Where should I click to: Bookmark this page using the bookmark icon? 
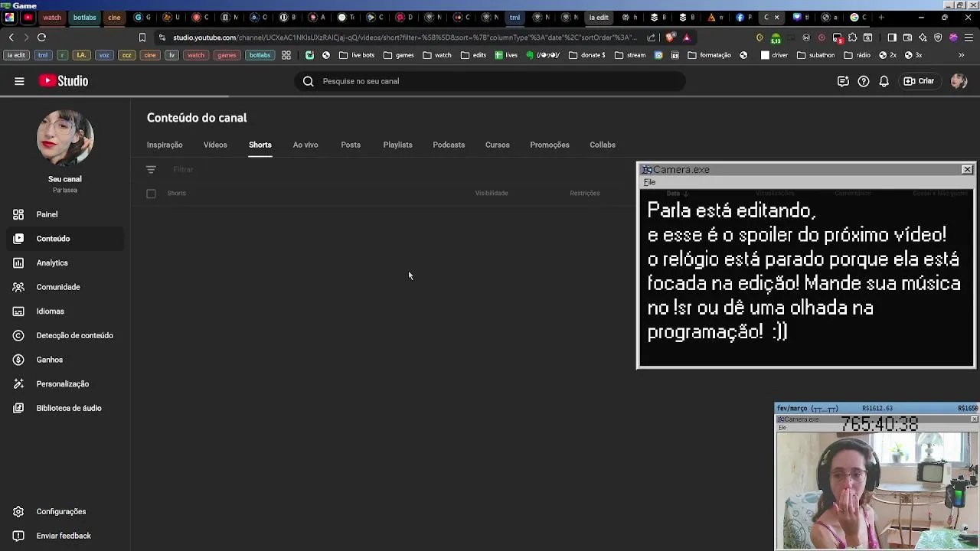pos(142,37)
